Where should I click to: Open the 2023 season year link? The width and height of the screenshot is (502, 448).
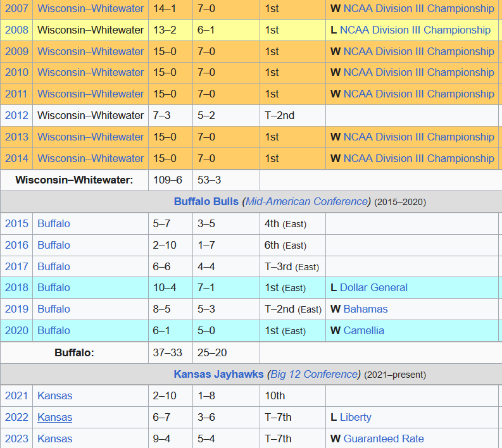[x=16, y=439]
